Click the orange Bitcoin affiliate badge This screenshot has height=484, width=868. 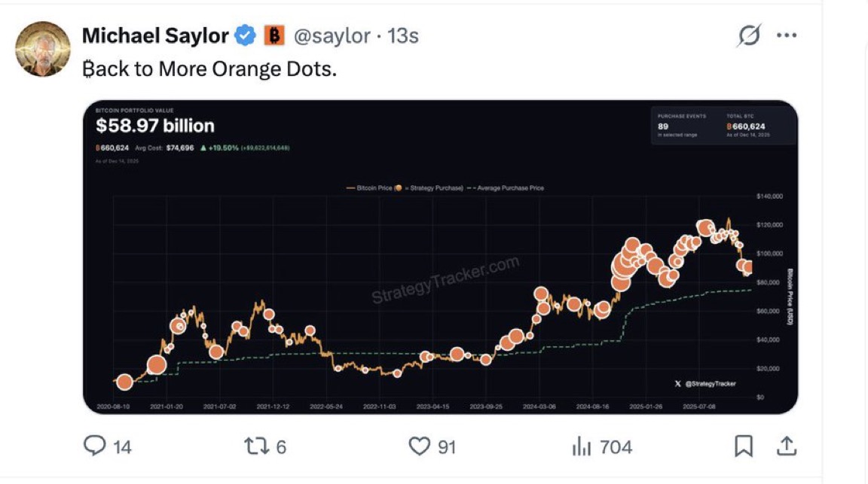point(274,35)
